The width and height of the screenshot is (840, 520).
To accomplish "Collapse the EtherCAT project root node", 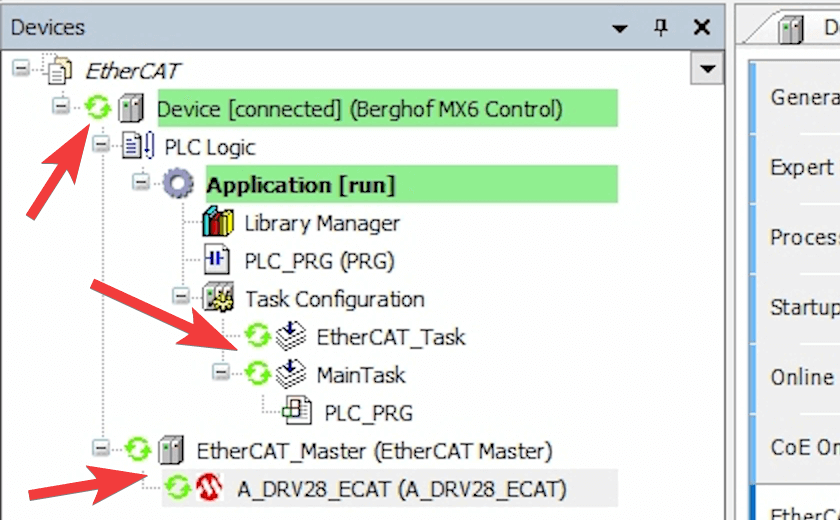I will click(x=21, y=68).
